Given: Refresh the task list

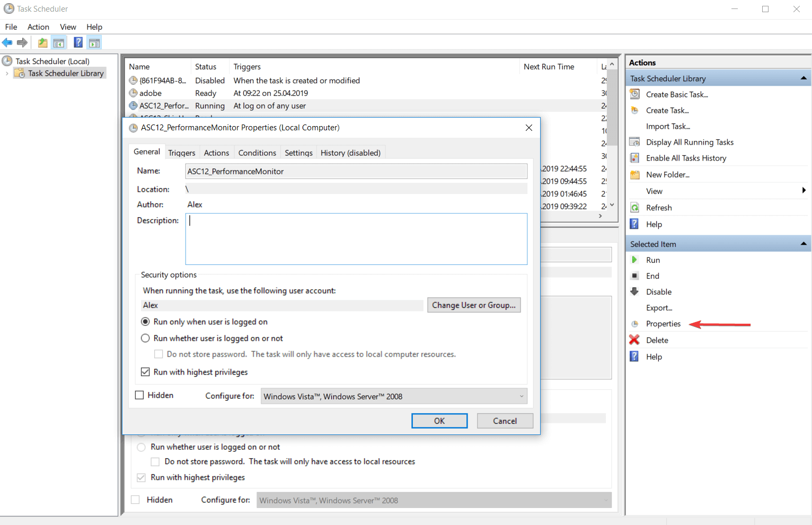Looking at the screenshot, I should (658, 207).
